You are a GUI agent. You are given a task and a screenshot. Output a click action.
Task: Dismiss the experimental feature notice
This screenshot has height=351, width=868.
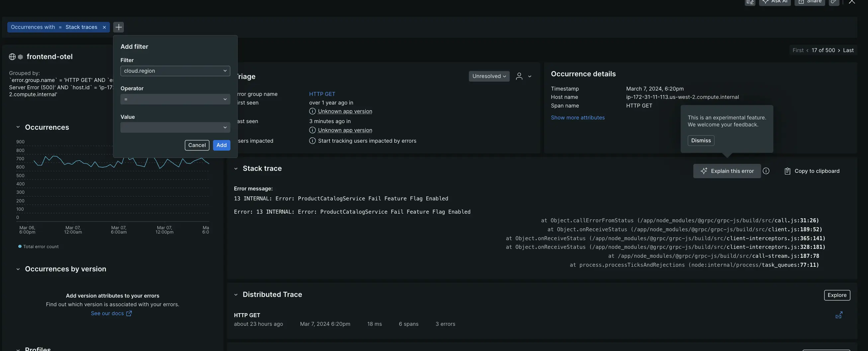[701, 140]
